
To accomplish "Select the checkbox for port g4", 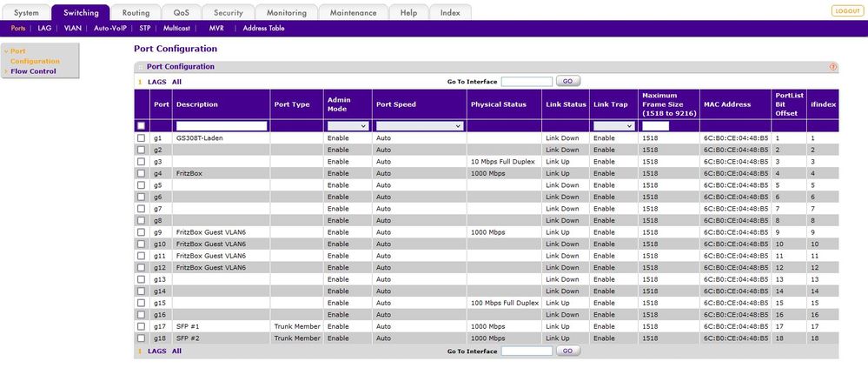I will click(x=141, y=173).
